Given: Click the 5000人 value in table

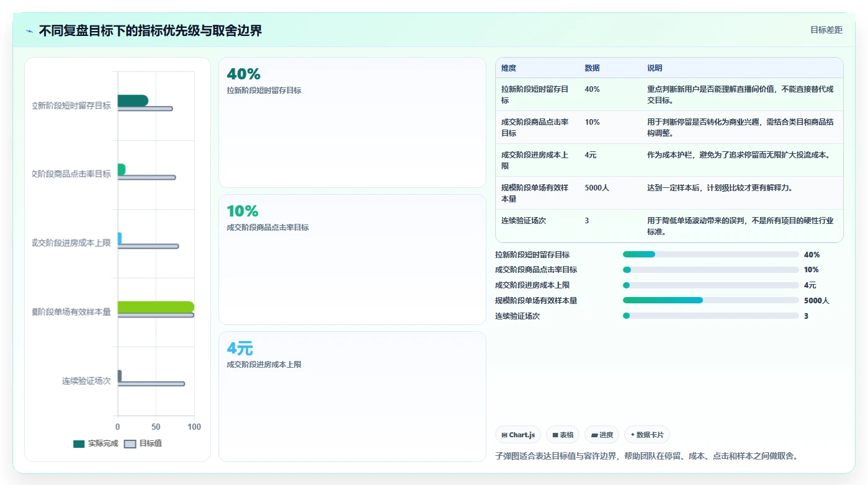Looking at the screenshot, I should pyautogui.click(x=597, y=188).
